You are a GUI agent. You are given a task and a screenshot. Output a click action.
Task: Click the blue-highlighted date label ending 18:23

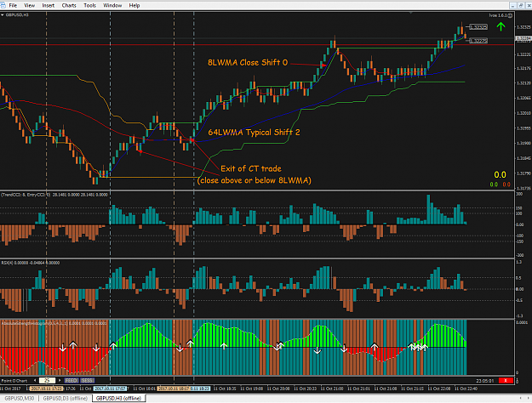tap(202, 389)
